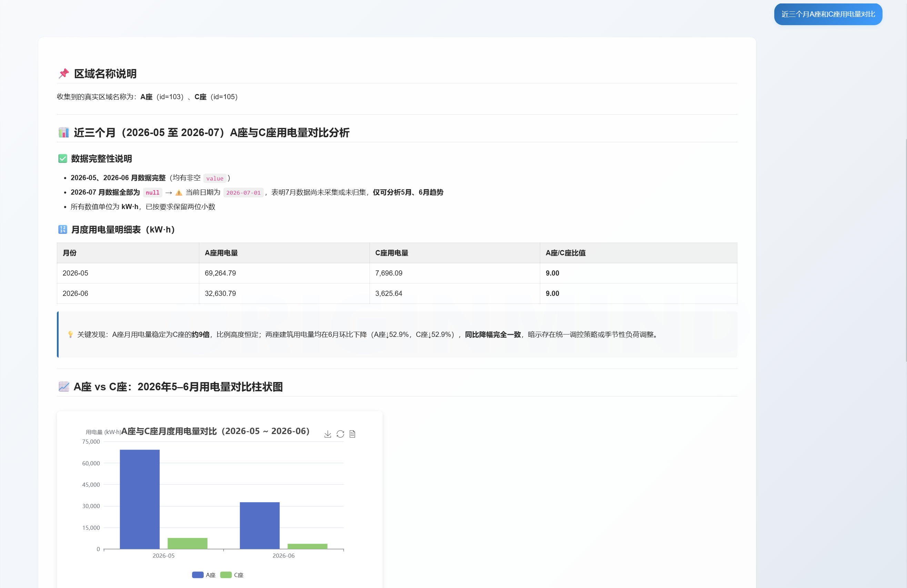Toggle the A座 legend series
The image size is (907, 588).
pyautogui.click(x=204, y=575)
